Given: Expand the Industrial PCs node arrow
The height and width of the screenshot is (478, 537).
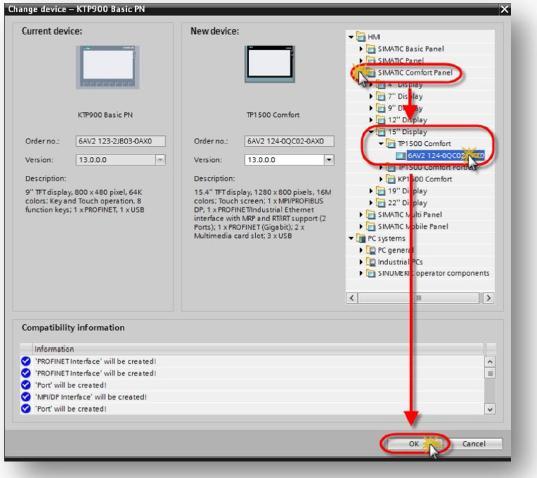Looking at the screenshot, I should click(361, 262).
